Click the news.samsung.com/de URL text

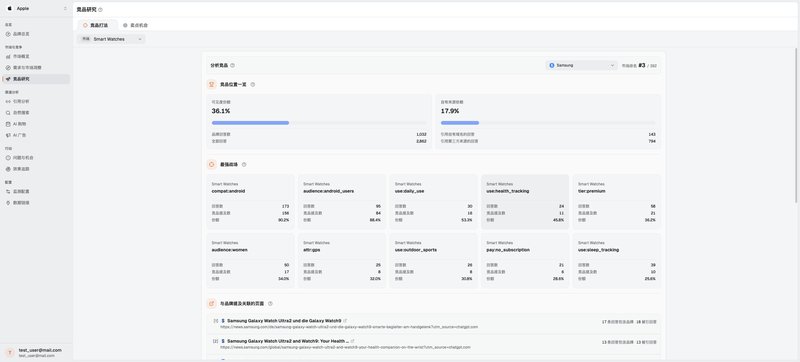349,327
